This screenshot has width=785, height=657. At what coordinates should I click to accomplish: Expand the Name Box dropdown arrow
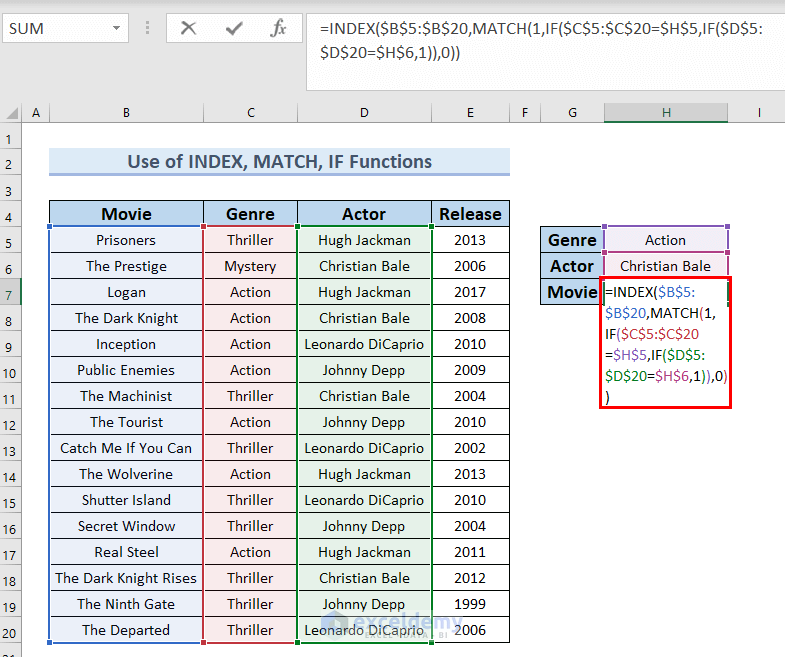point(116,28)
